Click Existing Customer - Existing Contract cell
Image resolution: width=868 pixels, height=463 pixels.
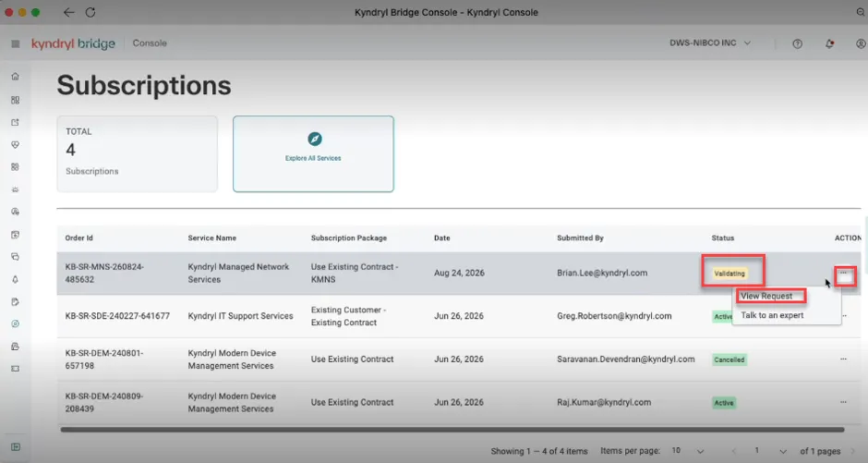(x=349, y=316)
